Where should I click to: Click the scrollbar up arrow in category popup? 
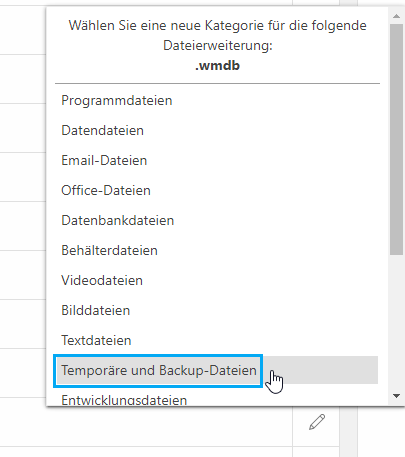click(396, 16)
